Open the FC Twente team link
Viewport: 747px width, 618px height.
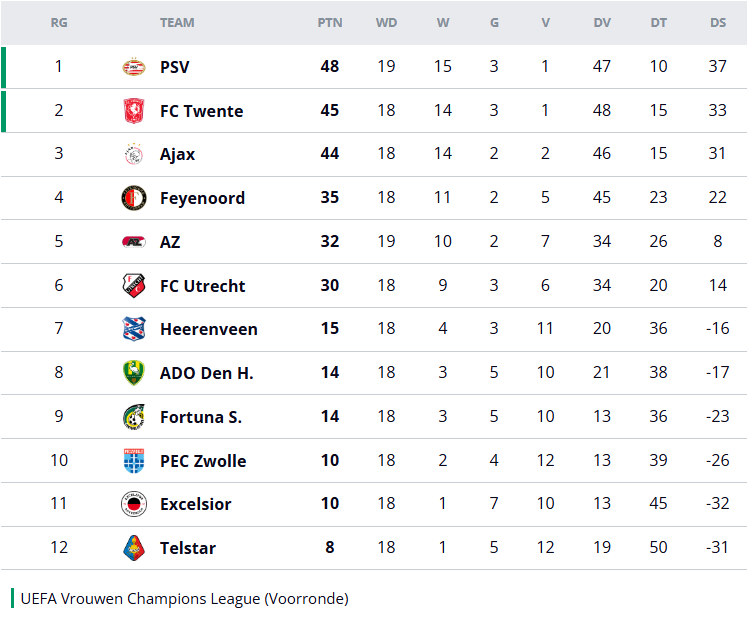click(x=201, y=111)
